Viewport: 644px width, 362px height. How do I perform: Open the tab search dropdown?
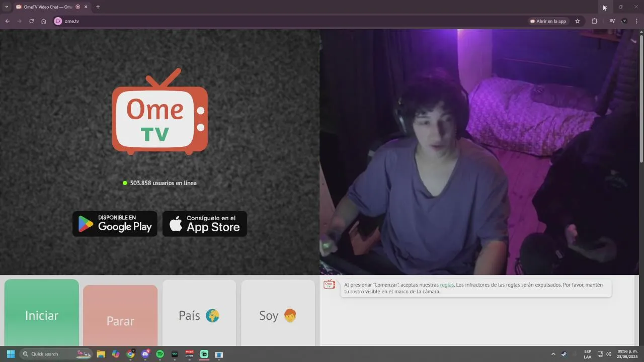click(7, 7)
